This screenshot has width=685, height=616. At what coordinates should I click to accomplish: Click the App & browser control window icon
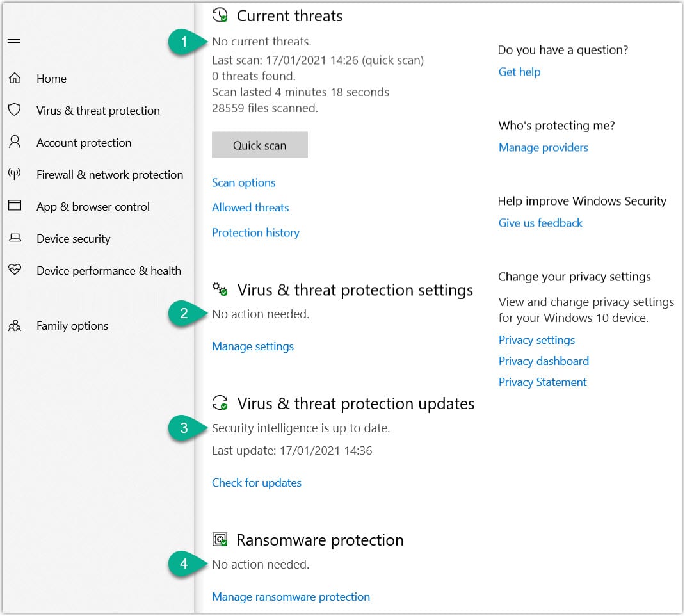[15, 206]
